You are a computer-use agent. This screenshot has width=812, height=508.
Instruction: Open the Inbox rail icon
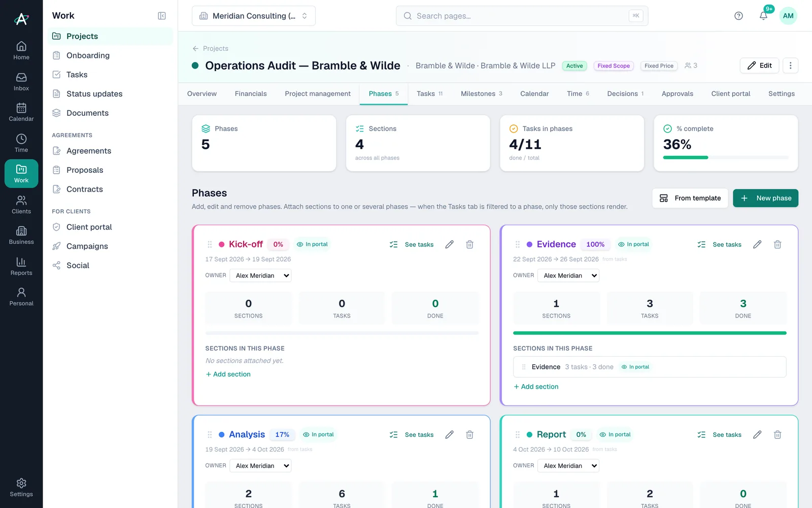(21, 82)
